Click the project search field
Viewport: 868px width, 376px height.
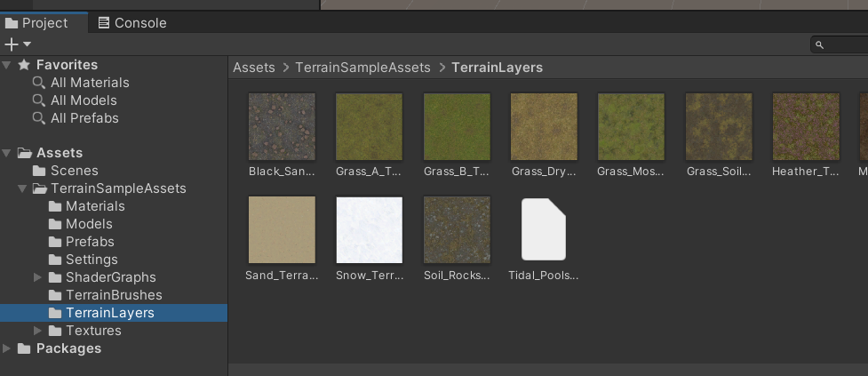840,44
